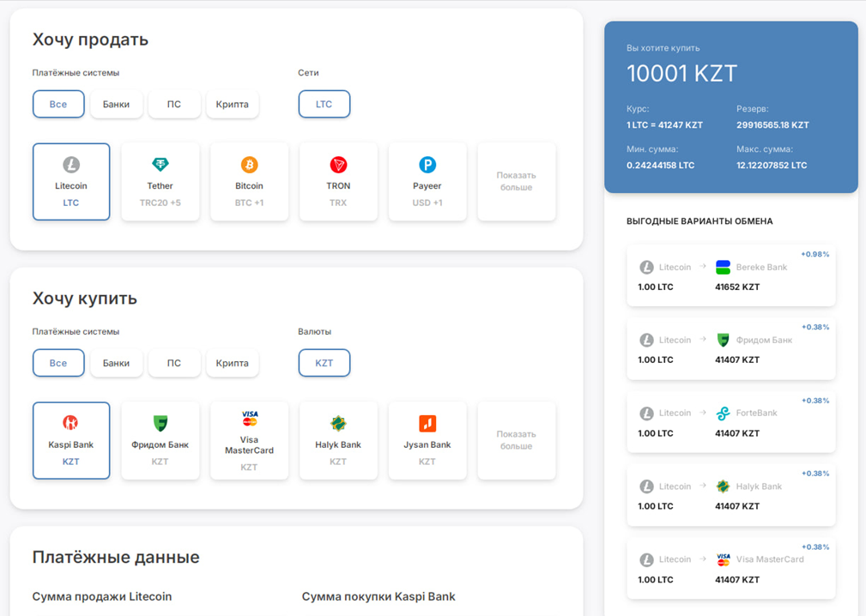Select the Все tab under Платёжные системы

(x=58, y=104)
